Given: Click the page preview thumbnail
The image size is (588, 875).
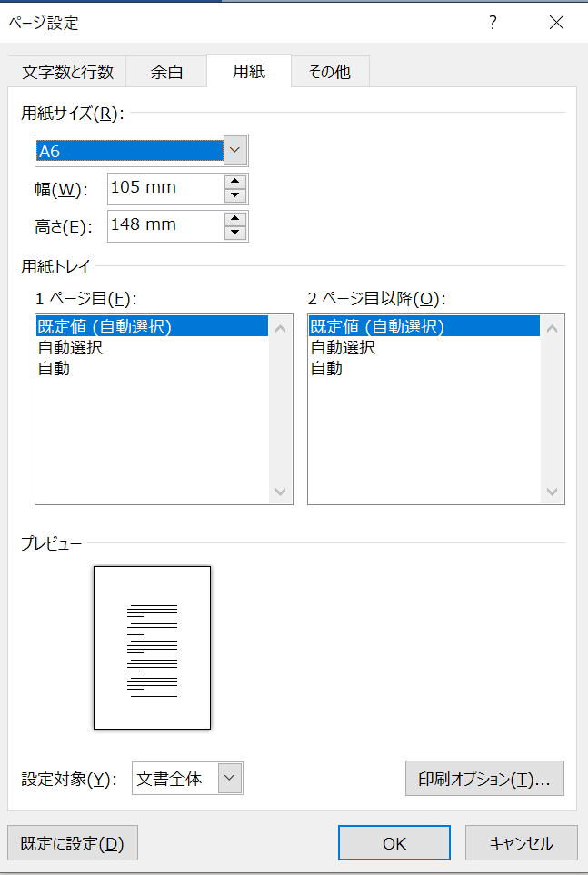Looking at the screenshot, I should click(152, 647).
